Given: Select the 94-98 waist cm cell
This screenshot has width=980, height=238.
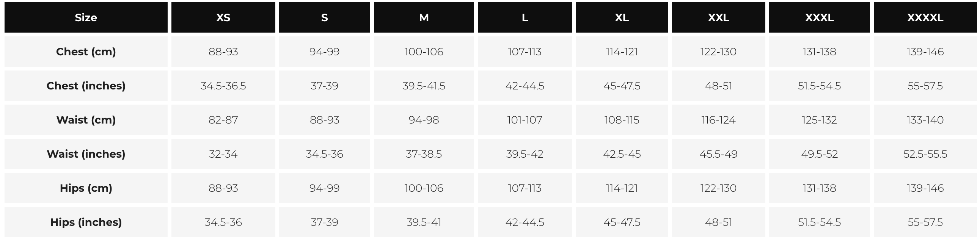Looking at the screenshot, I should [423, 120].
